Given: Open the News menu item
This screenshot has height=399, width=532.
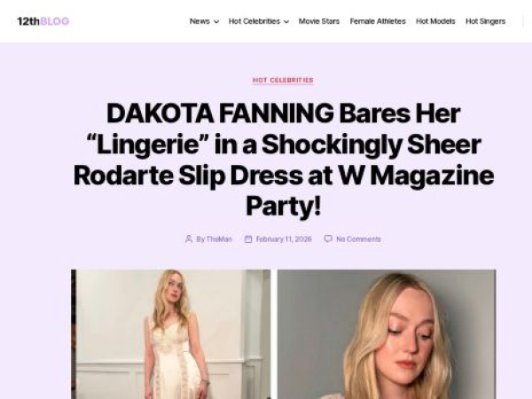Looking at the screenshot, I should 199,21.
